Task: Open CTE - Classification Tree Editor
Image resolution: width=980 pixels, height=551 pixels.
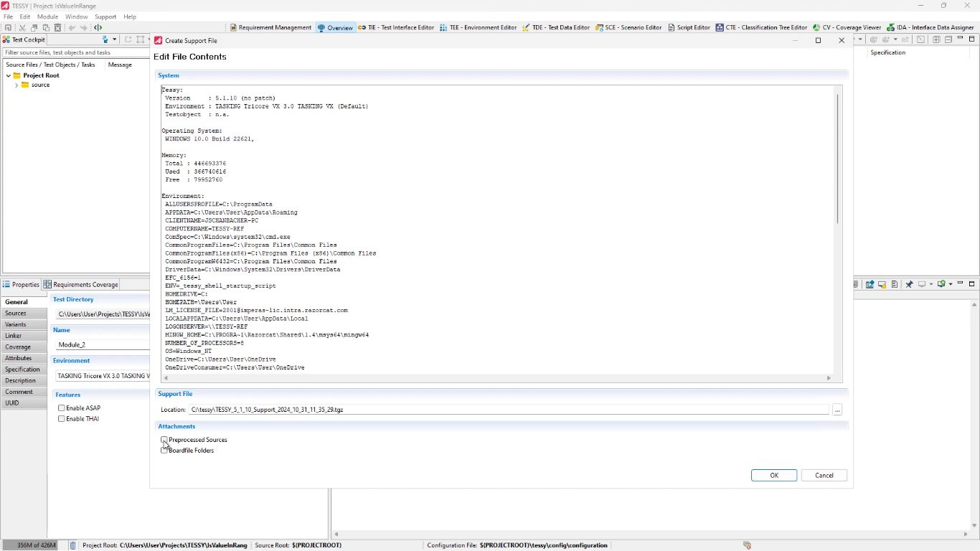Action: click(761, 28)
